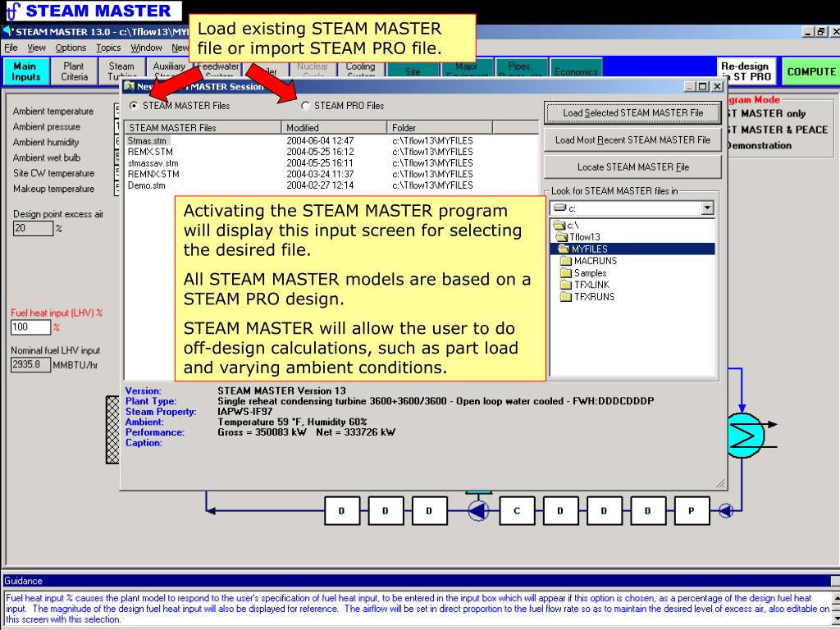Click Load Most Recent STEAM MASTER File

[x=632, y=139]
